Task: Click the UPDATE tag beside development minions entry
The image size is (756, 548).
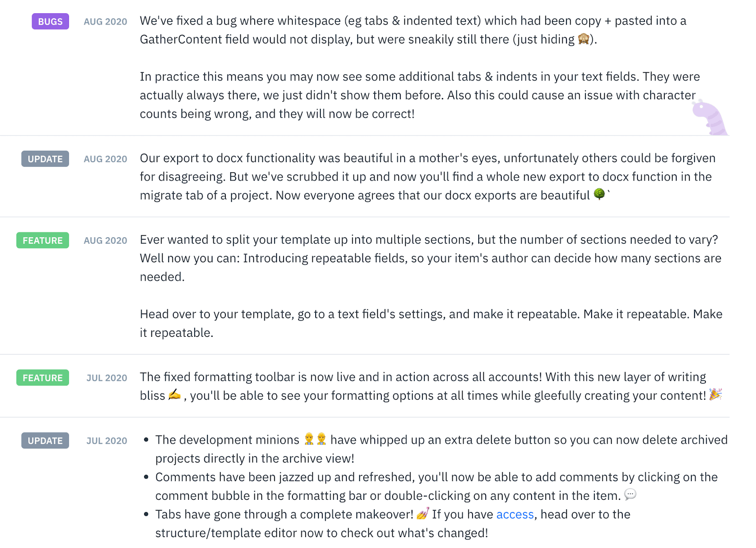Action: coord(45,441)
